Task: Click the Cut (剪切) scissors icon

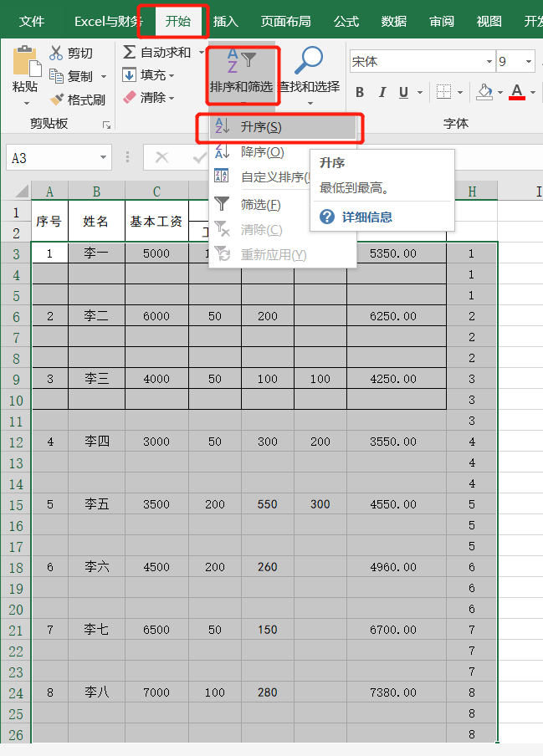Action: pos(56,54)
